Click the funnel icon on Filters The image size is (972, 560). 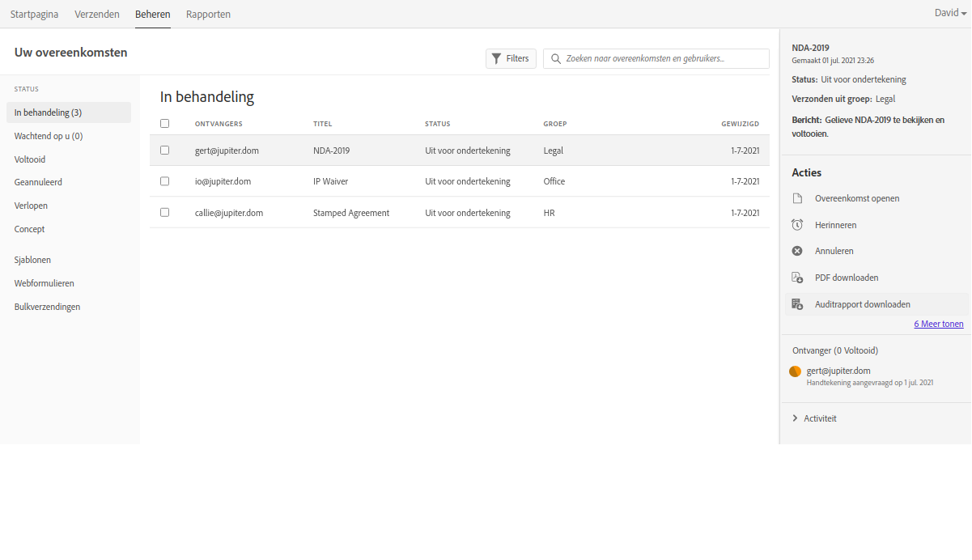pyautogui.click(x=497, y=58)
